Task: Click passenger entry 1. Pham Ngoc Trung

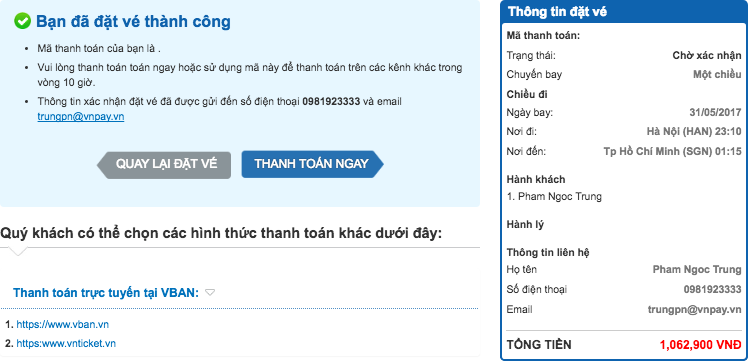Action: coord(554,196)
